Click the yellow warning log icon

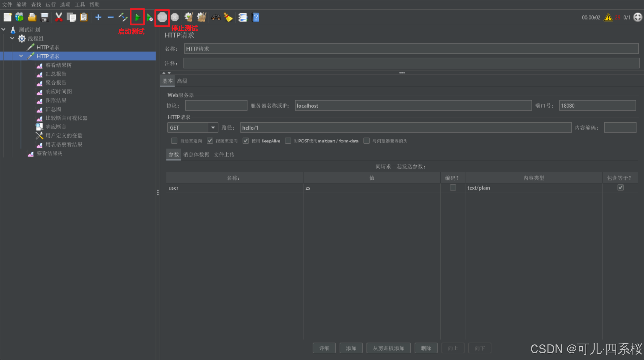[x=608, y=17]
